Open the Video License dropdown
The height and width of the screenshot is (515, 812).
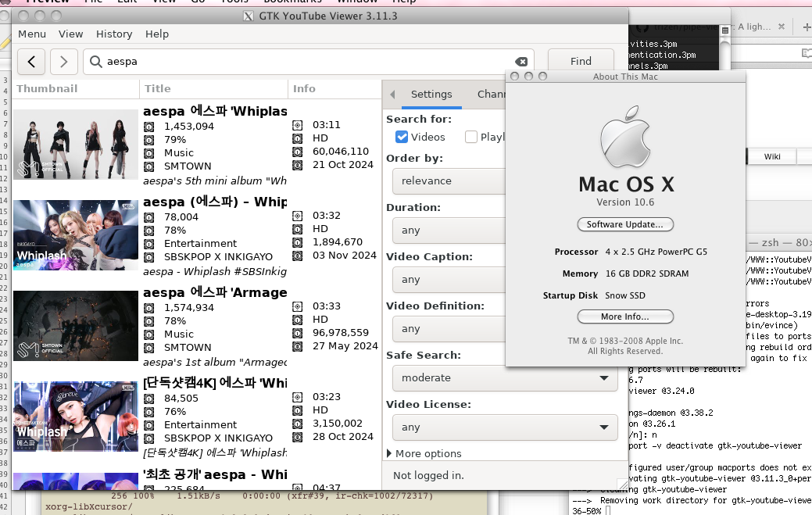(x=505, y=427)
